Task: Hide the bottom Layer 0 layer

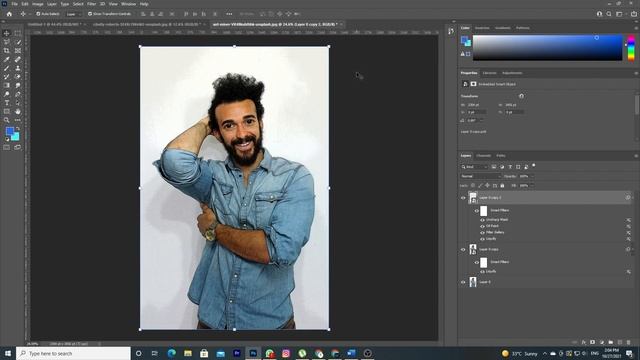Action: 463,282
